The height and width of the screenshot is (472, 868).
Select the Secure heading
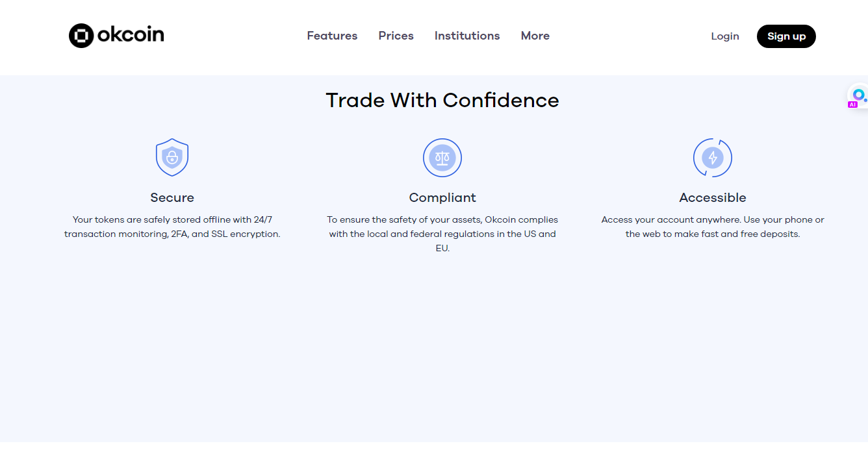pos(172,197)
